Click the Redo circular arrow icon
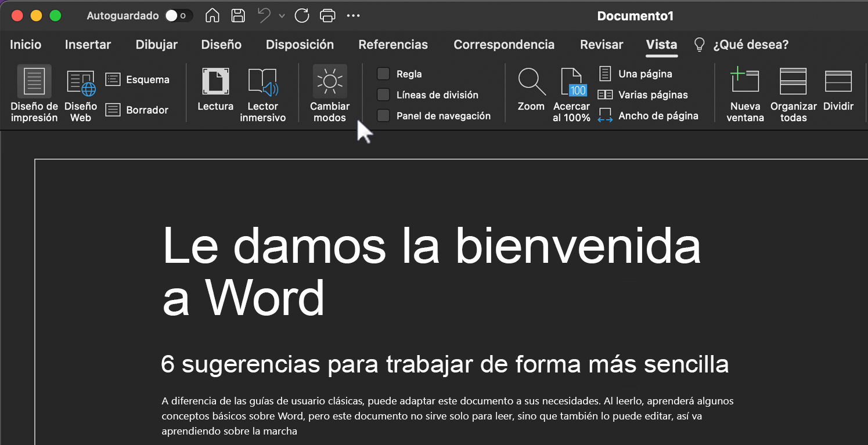This screenshot has height=445, width=868. tap(302, 16)
